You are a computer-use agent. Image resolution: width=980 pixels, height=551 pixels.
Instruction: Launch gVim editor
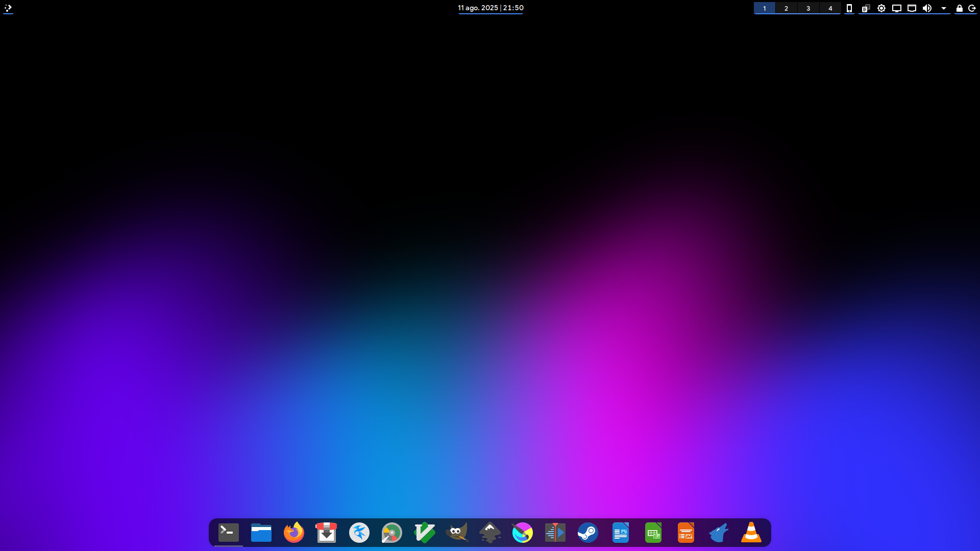[425, 533]
